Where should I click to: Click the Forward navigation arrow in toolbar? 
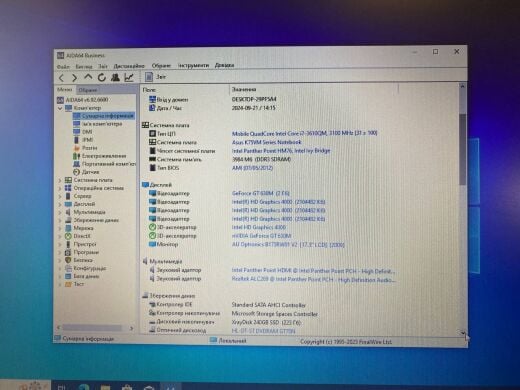click(x=74, y=78)
